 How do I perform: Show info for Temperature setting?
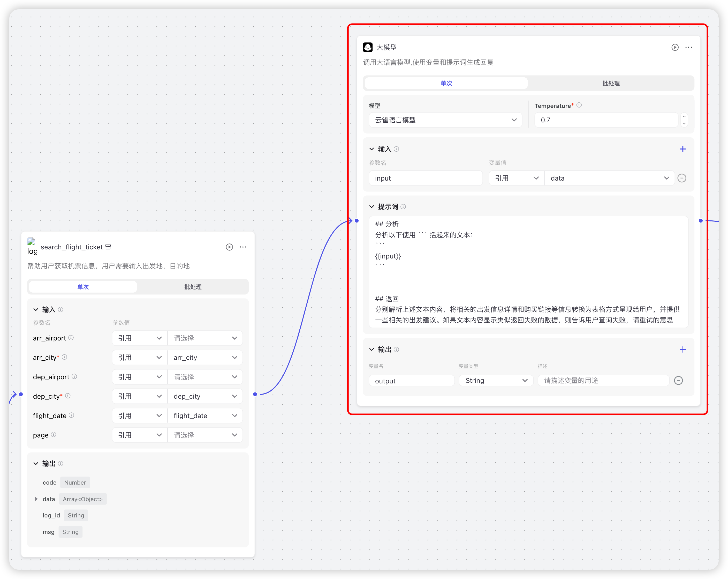coord(579,105)
